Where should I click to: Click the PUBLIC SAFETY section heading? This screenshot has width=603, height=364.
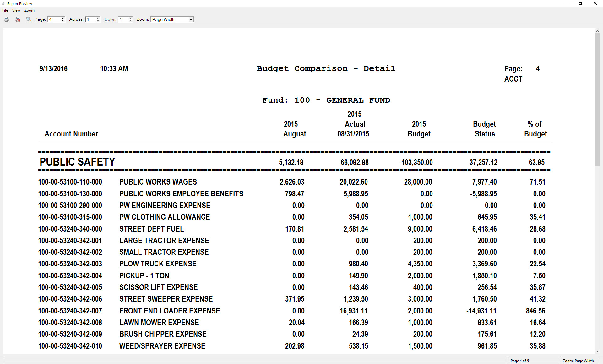coord(77,162)
